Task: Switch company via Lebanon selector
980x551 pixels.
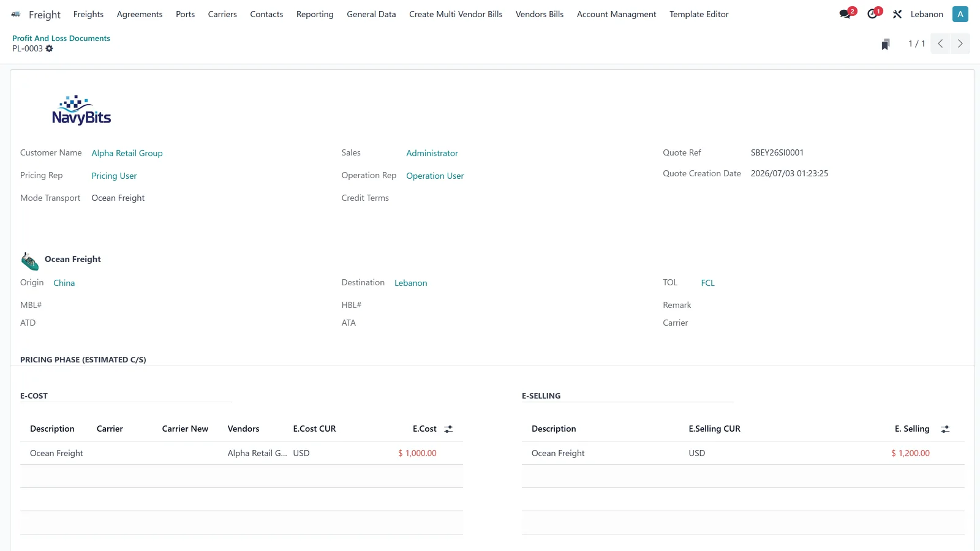Action: 927,14
